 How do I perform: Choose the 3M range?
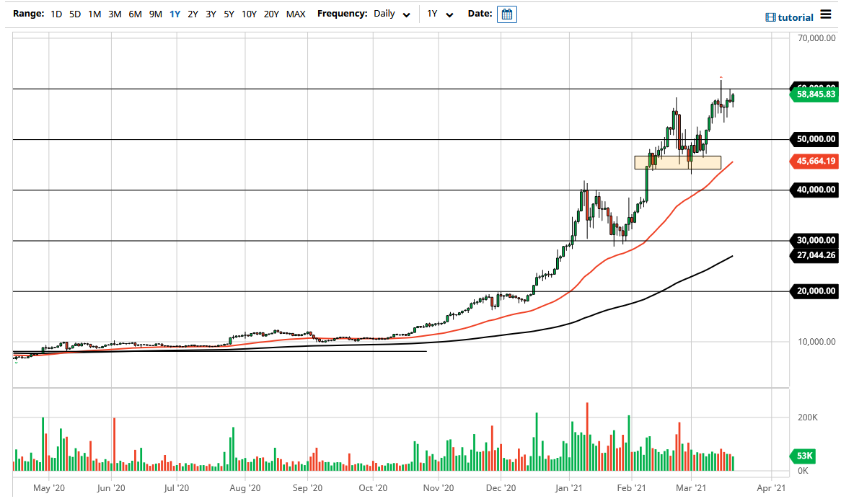click(x=114, y=14)
